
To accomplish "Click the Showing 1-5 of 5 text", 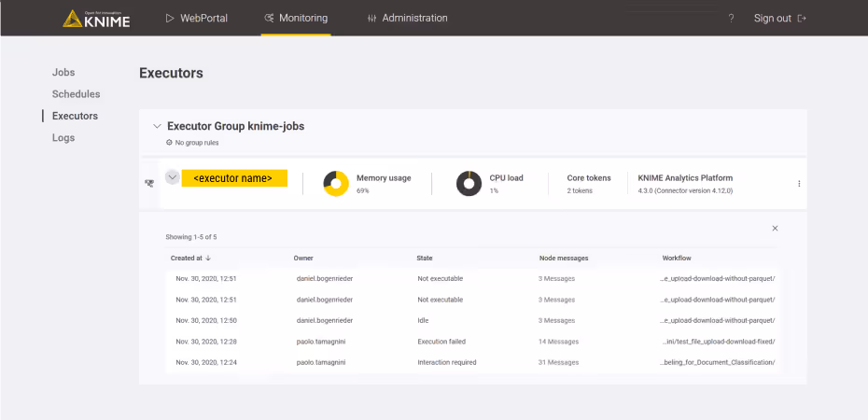I will click(x=191, y=237).
